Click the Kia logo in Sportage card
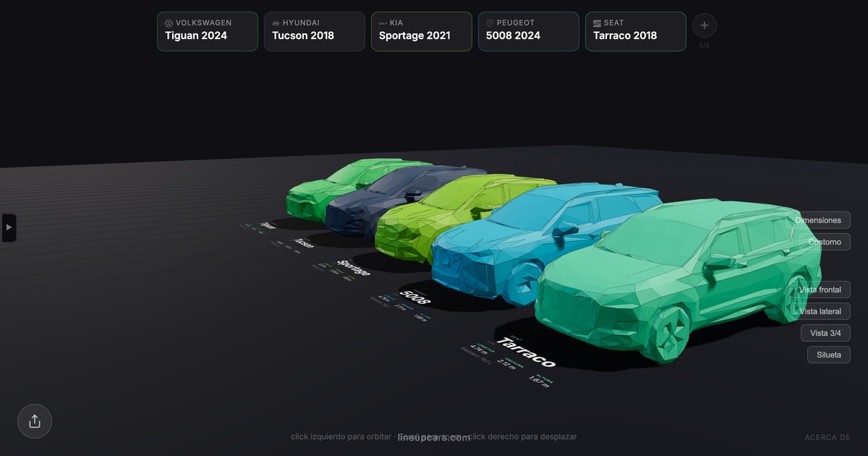This screenshot has width=868, height=456. coord(383,23)
